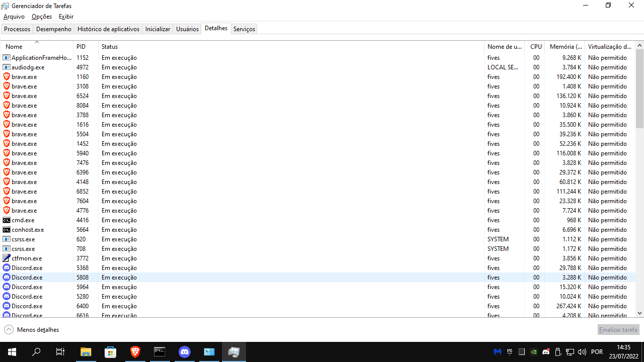The image size is (644, 362).
Task: Click the POR language indicator
Action: click(597, 352)
